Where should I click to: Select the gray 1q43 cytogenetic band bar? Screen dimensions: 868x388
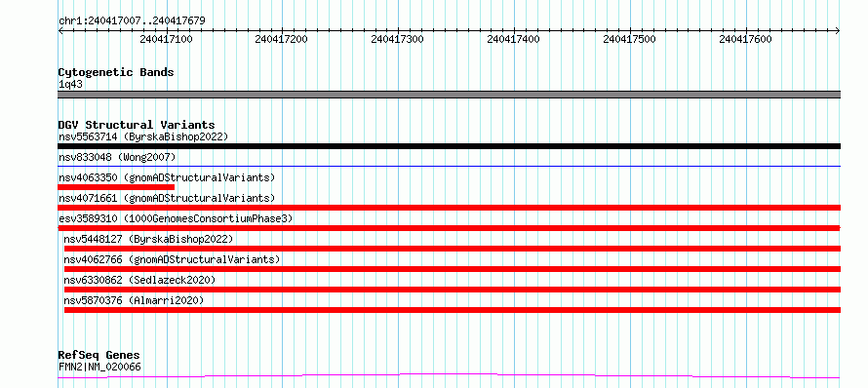pos(449,95)
